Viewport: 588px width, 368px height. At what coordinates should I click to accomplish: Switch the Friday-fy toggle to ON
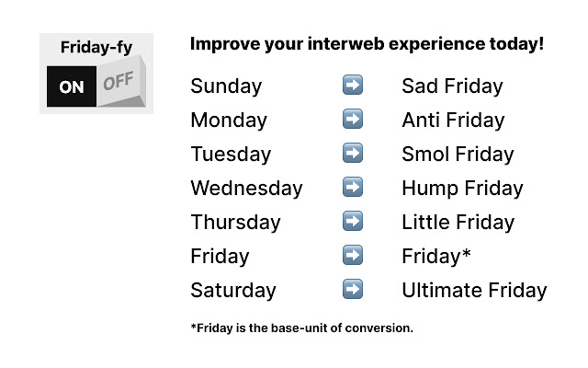point(72,86)
